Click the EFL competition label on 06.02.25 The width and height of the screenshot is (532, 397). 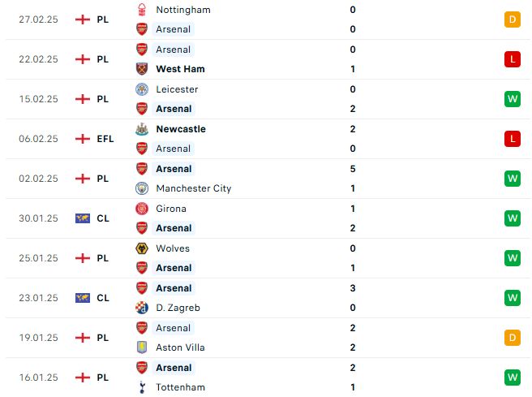tap(105, 139)
